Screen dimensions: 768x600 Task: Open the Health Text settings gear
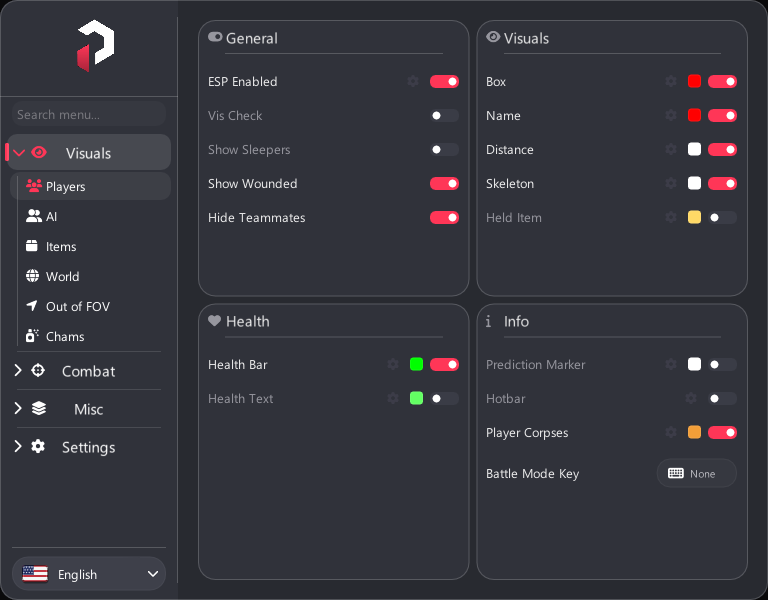(393, 398)
